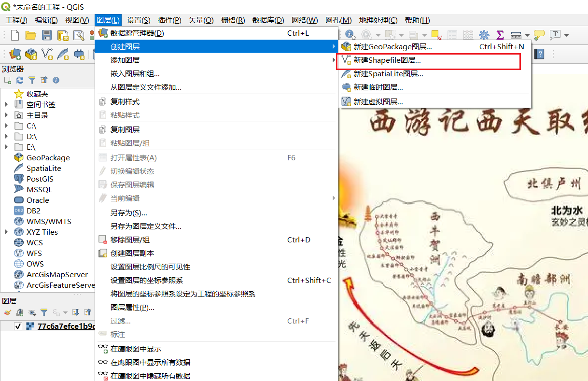Refresh the Browser panel
Viewport: 588px width, 381px height.
tap(20, 80)
